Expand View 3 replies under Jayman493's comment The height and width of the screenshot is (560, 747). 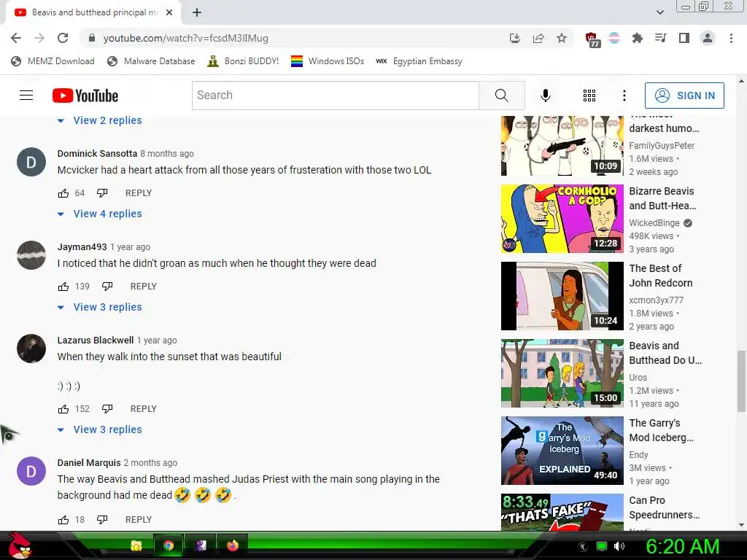coord(99,307)
